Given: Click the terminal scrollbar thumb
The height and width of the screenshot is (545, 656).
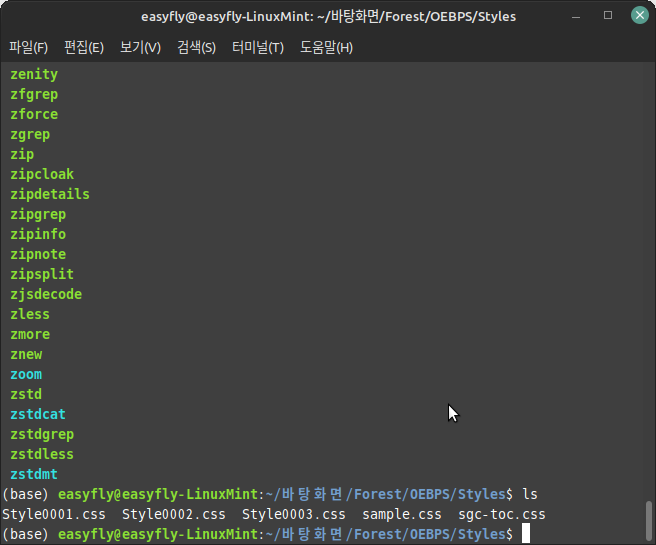Looking at the screenshot, I should click(x=649, y=521).
